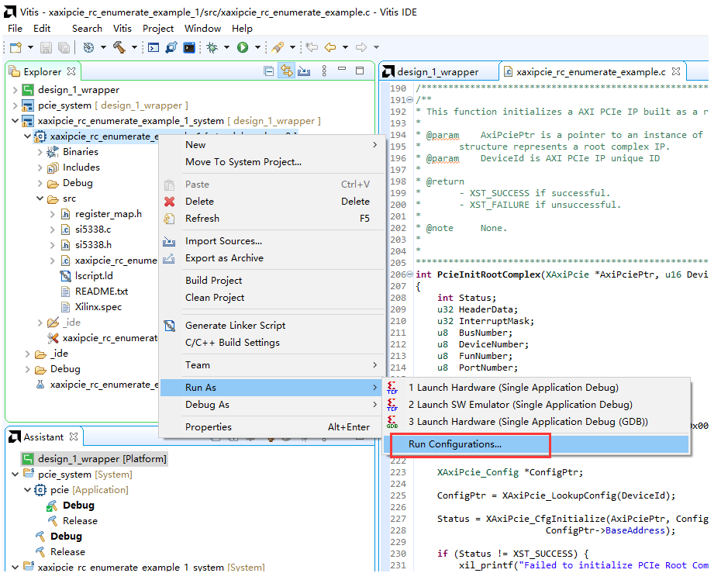Click the XSCT console toolbar icon

coord(154,47)
